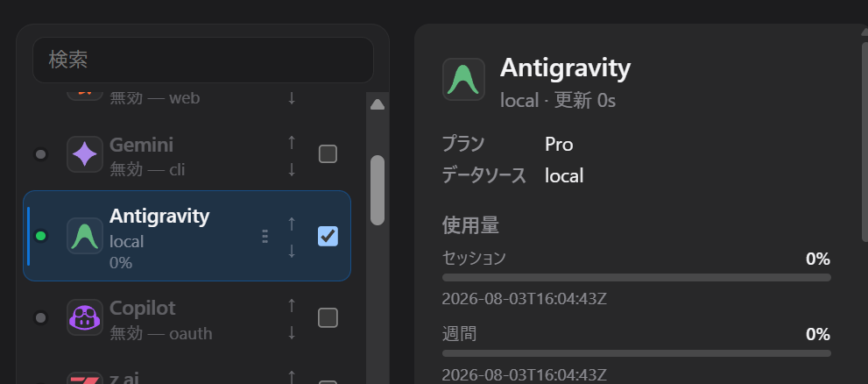Click the 週間 usage progress bar
Viewport: 868px width, 384px height.
coord(637,353)
